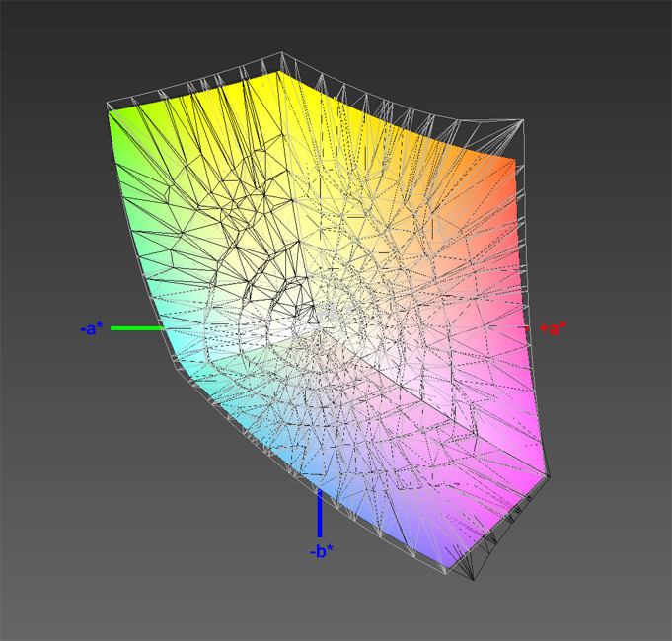This screenshot has height=641, width=672.
Task: Click the -b* axis label
Action: (322, 550)
